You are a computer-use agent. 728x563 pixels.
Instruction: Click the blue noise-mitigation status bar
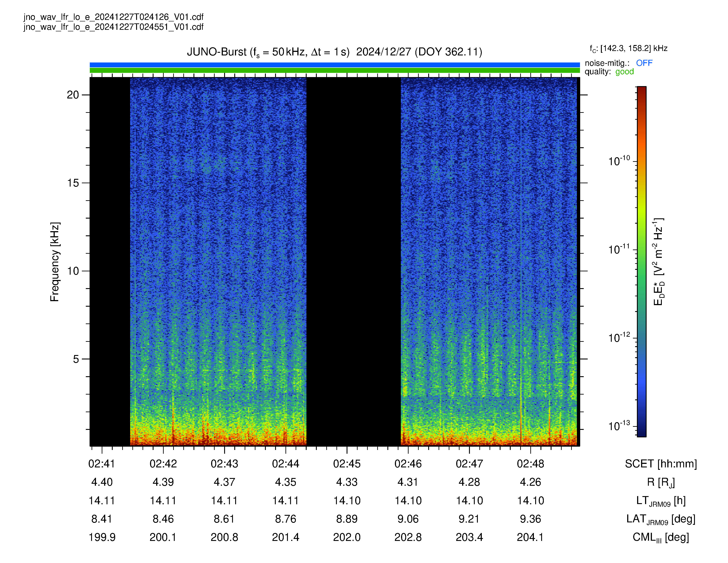tap(335, 65)
